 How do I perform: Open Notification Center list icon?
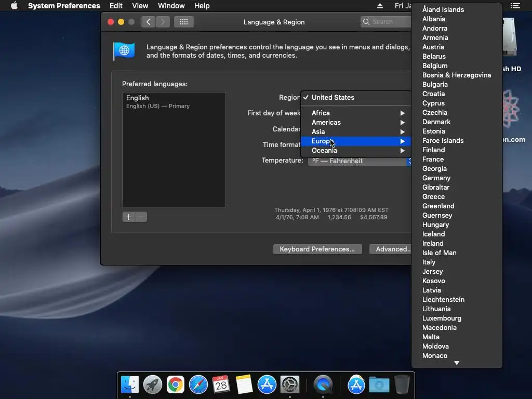(x=515, y=6)
